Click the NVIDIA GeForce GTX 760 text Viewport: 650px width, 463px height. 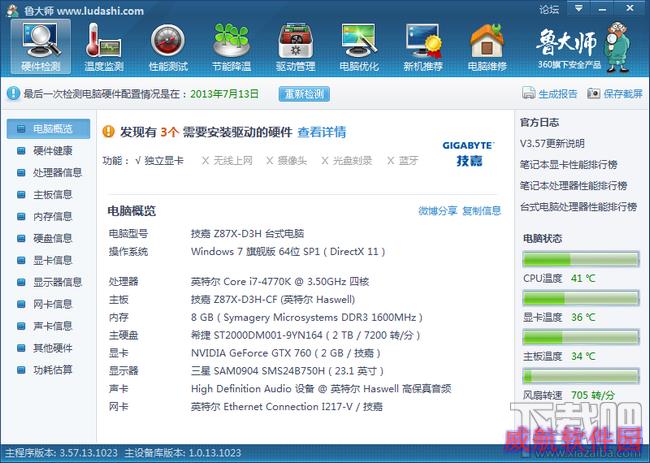coord(286,353)
